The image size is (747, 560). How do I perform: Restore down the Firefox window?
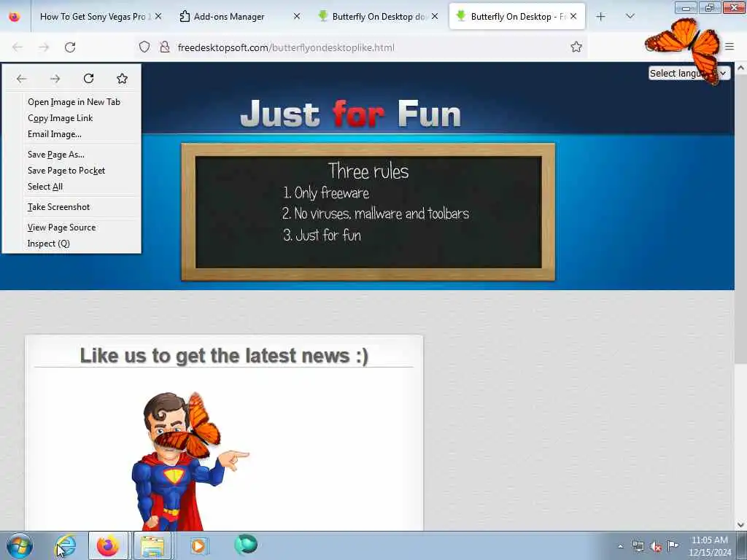click(x=709, y=7)
